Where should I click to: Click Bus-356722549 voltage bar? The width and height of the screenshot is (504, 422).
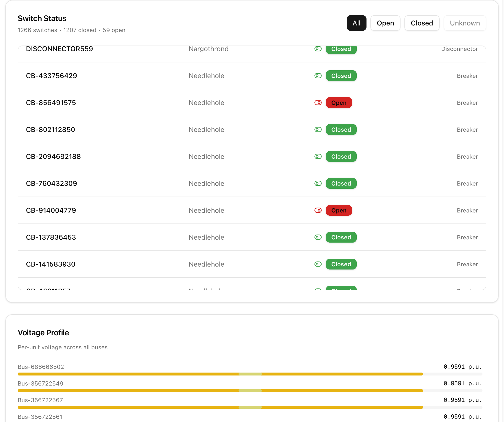tap(220, 391)
